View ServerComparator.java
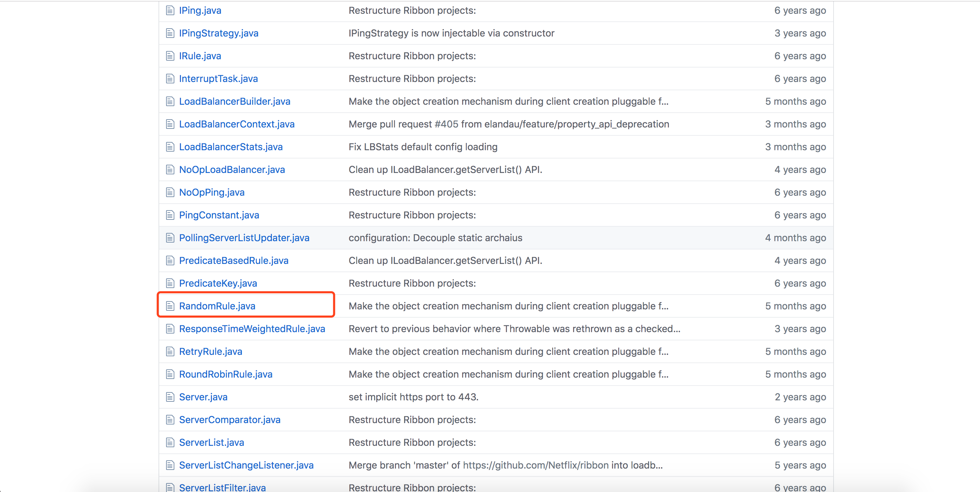This screenshot has width=980, height=492. (x=230, y=420)
